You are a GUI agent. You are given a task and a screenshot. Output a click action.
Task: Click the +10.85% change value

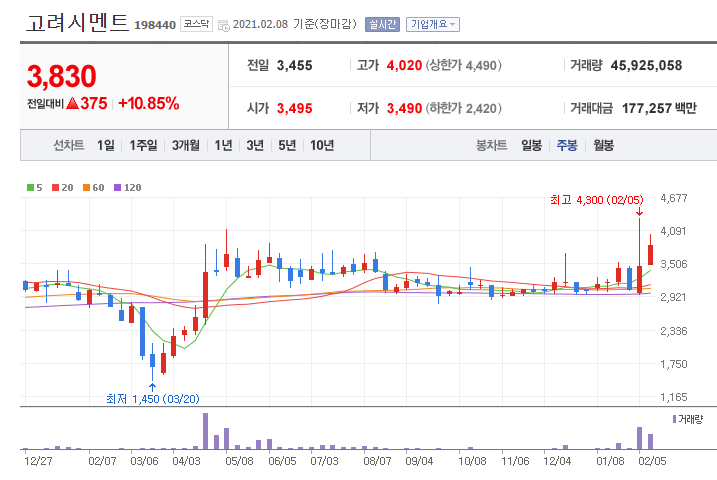pos(149,104)
